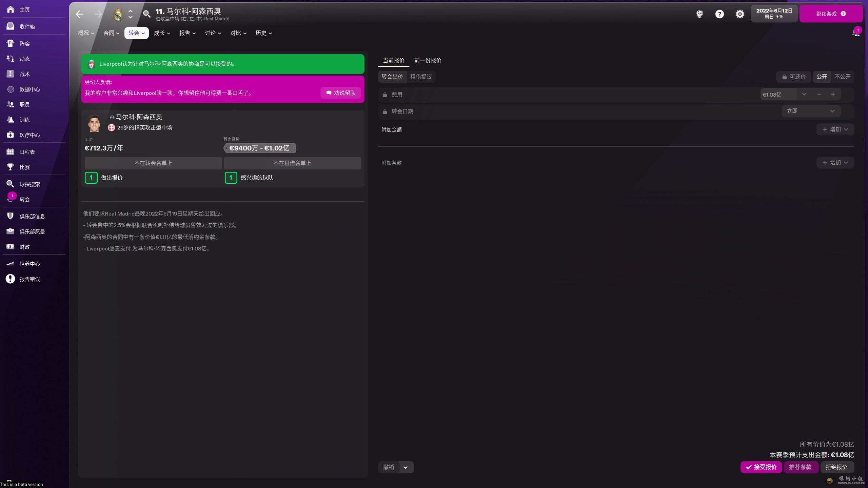Click the player switcher up/down chevrons
The width and height of the screenshot is (868, 488).
coord(131,14)
